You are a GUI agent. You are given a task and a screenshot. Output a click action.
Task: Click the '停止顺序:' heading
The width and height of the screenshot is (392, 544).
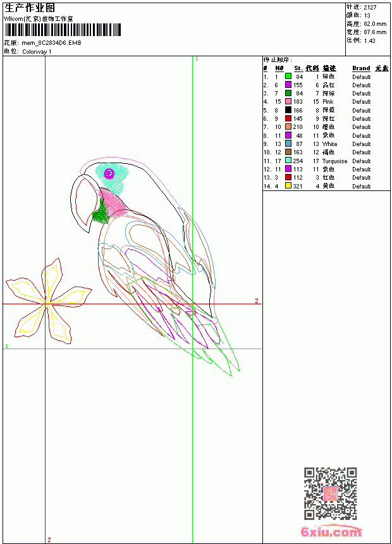click(x=278, y=60)
